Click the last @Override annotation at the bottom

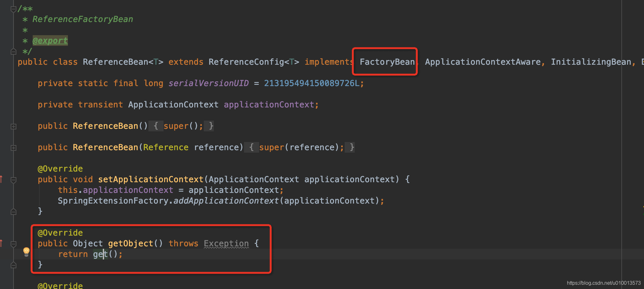click(x=60, y=286)
